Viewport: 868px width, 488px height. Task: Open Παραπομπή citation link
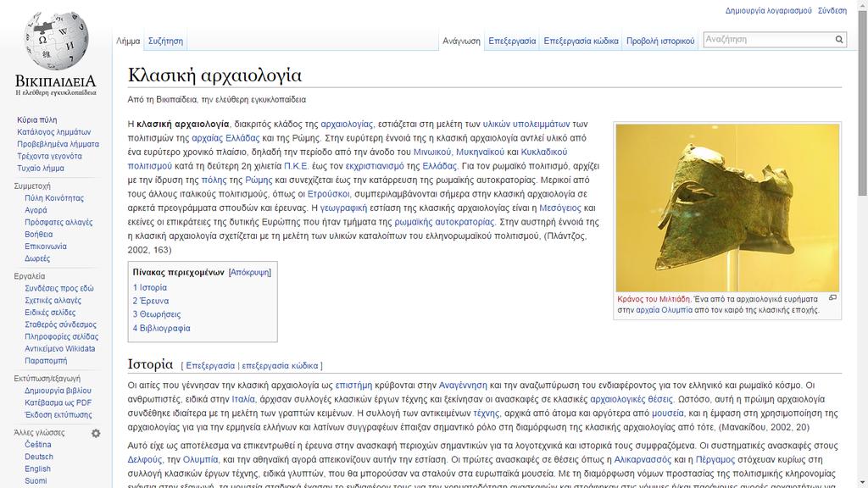coord(46,361)
